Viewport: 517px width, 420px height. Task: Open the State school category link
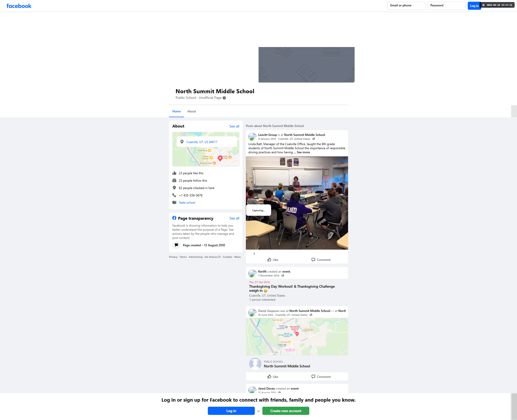[x=187, y=203]
